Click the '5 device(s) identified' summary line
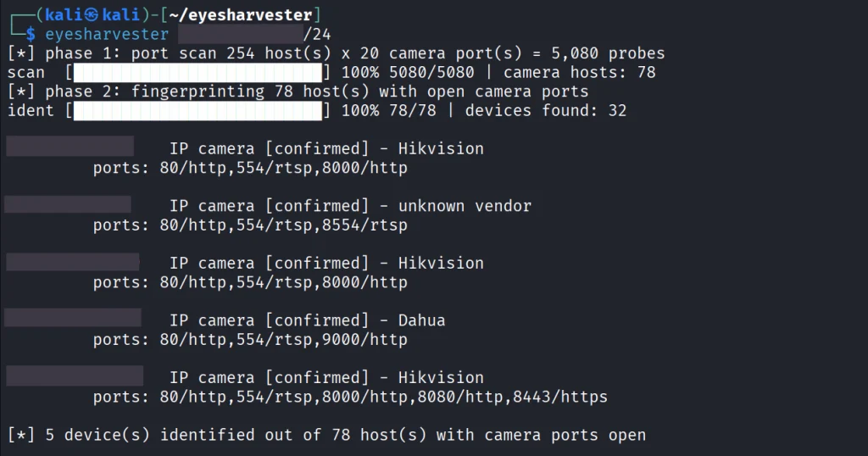This screenshot has width=868, height=456. (x=326, y=435)
